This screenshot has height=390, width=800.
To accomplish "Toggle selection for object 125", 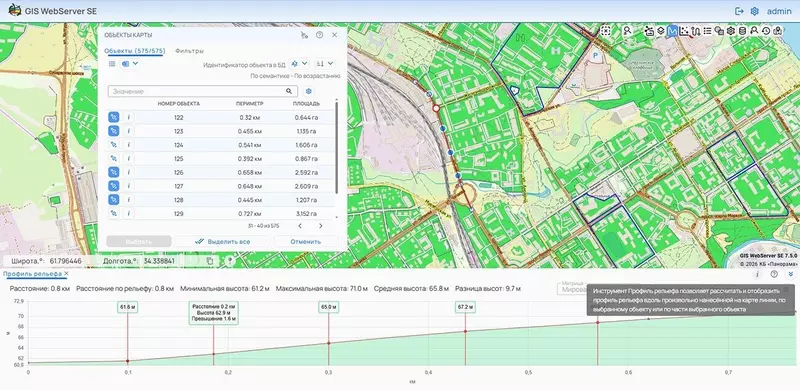I will tap(114, 159).
